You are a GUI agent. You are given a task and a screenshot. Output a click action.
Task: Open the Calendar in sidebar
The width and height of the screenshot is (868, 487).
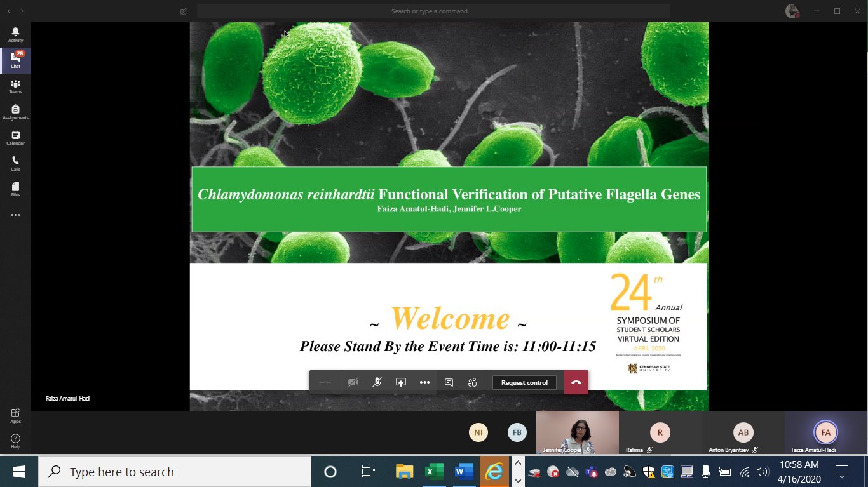tap(15, 138)
